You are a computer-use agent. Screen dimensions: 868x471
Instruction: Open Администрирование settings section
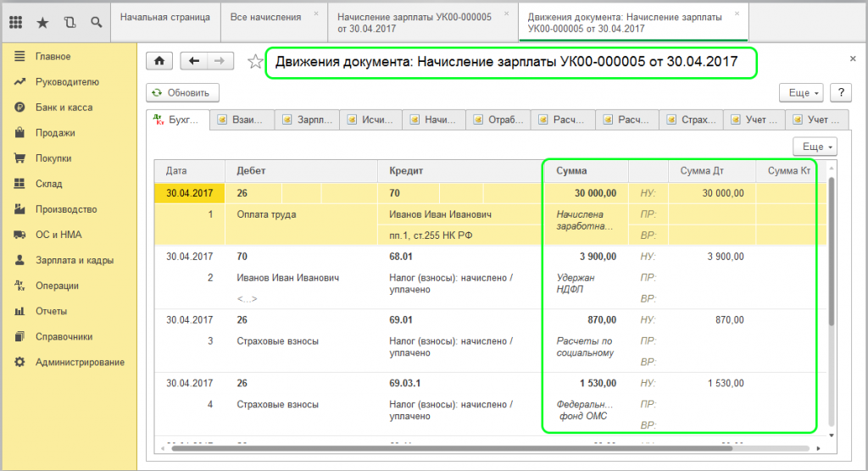tap(80, 362)
